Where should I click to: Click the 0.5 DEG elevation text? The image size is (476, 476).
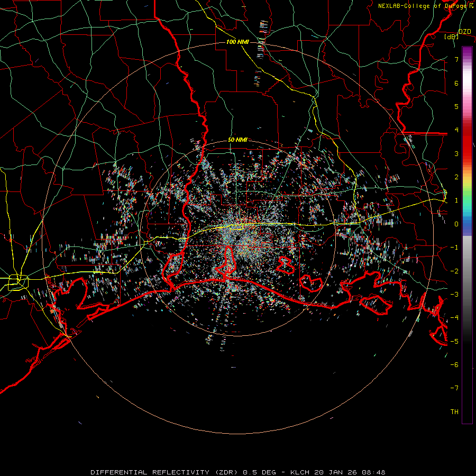point(260,472)
